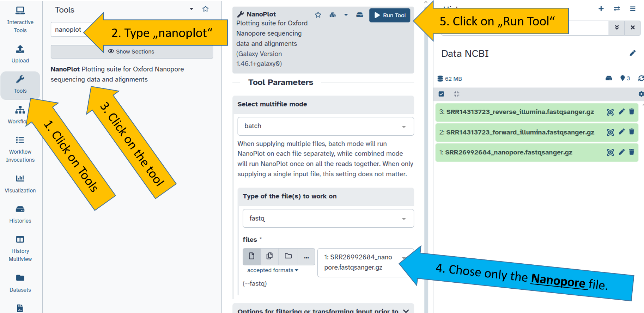
Task: Create new history plus icon
Action: tap(601, 9)
